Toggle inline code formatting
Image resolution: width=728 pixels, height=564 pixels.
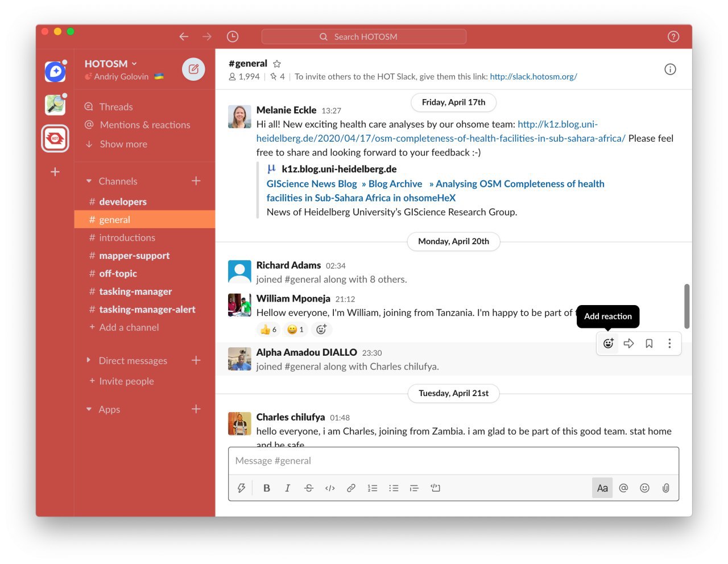[330, 488]
